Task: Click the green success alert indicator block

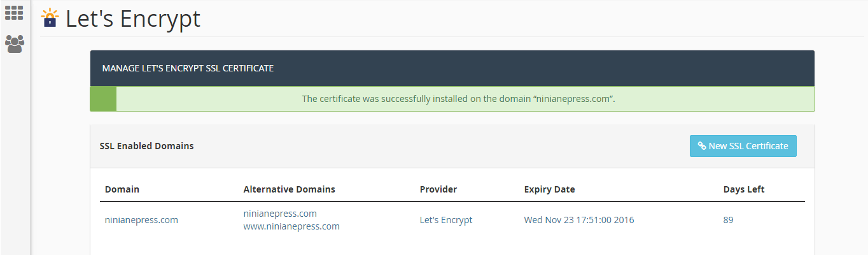Action: click(103, 99)
